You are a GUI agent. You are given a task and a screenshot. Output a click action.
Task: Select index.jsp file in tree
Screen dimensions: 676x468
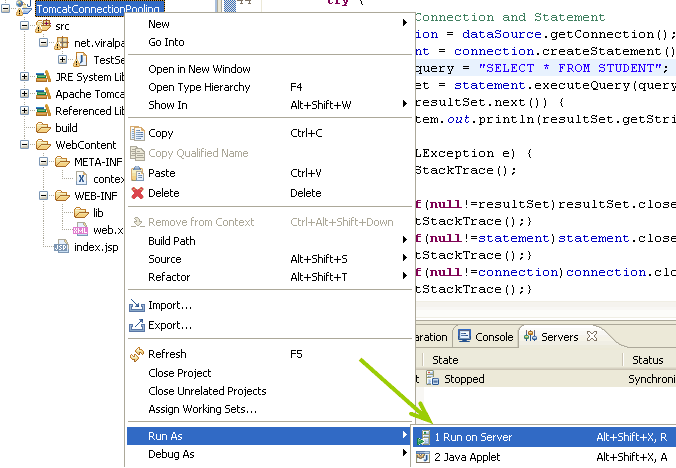[96, 247]
